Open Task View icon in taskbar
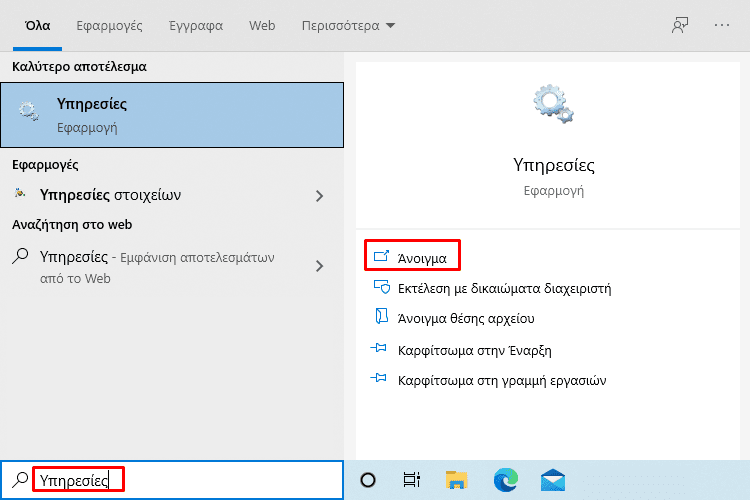 tap(411, 479)
